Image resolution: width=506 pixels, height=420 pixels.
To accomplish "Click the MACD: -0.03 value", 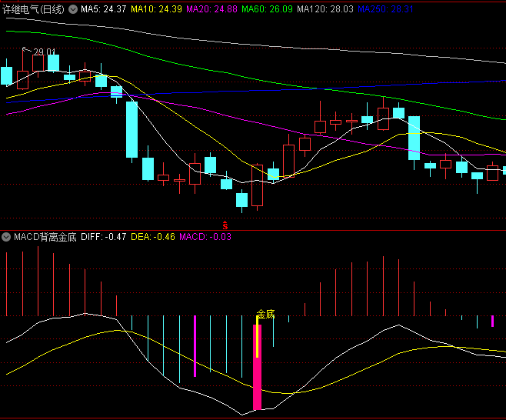I will coord(205,237).
